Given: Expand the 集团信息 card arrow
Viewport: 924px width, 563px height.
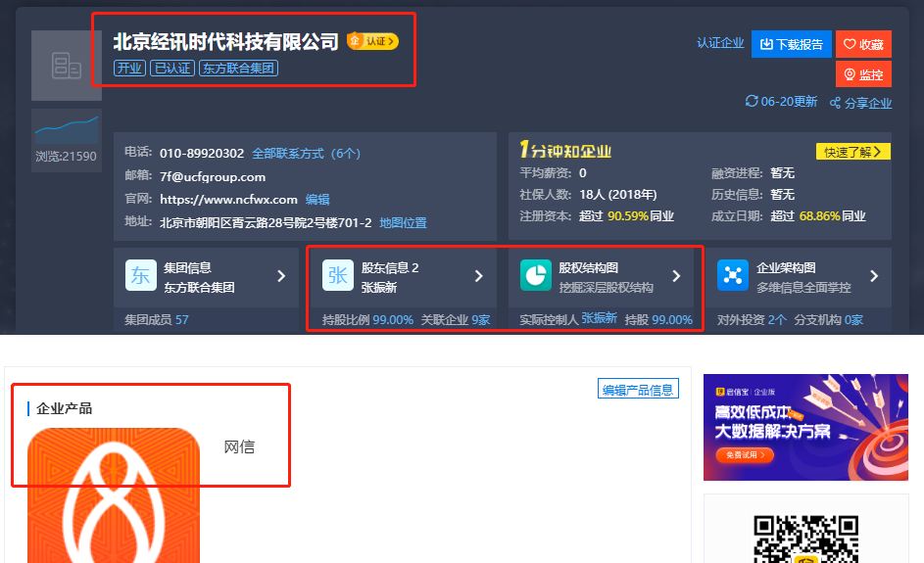Looking at the screenshot, I should 281,275.
